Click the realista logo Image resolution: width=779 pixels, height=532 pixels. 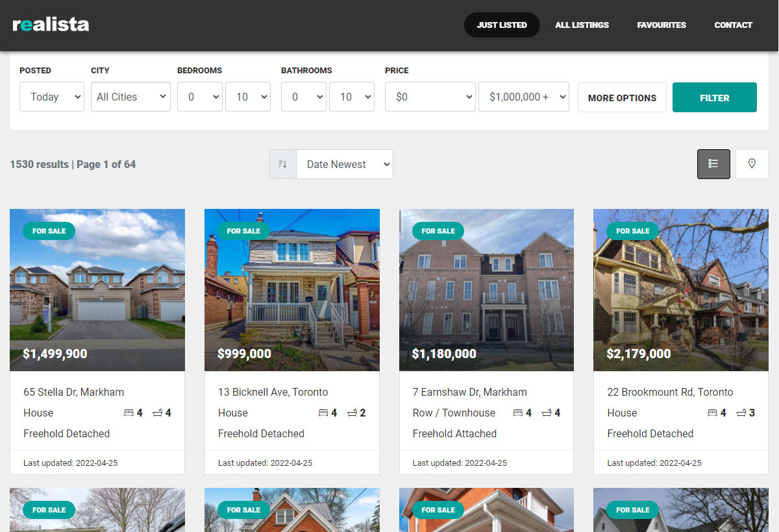tap(51, 25)
